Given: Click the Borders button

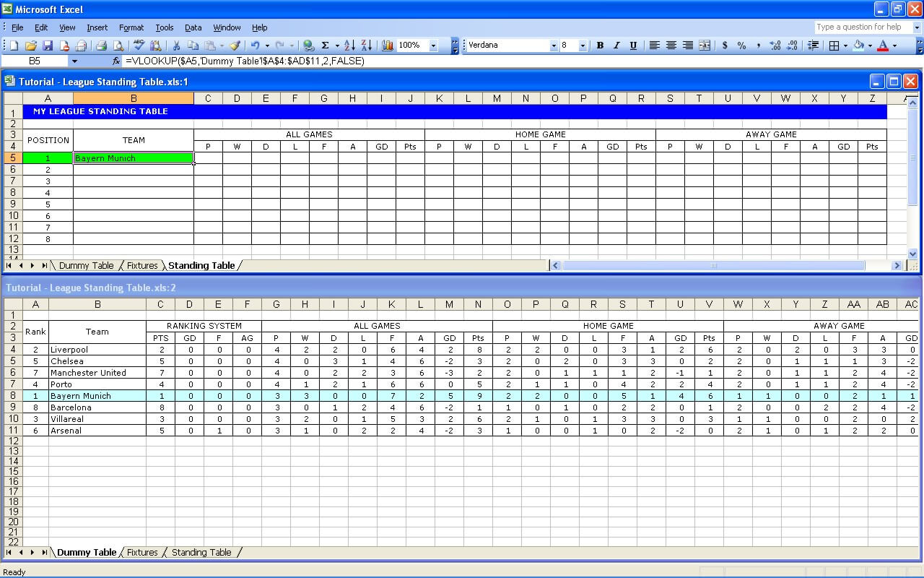Looking at the screenshot, I should pyautogui.click(x=834, y=46).
